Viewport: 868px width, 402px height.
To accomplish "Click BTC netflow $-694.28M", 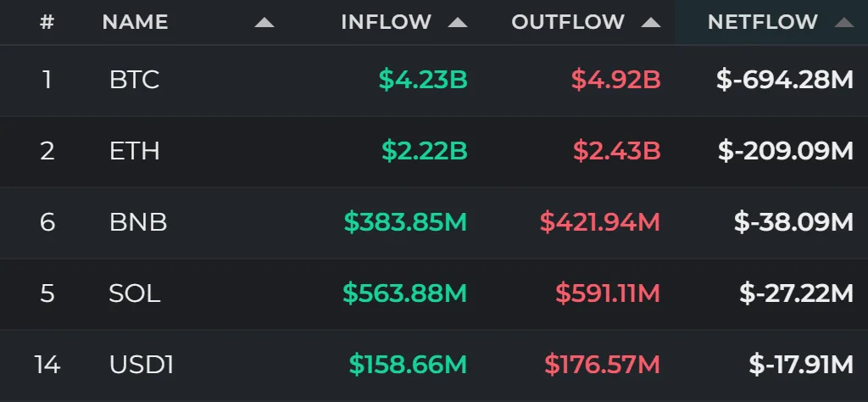I will [785, 80].
